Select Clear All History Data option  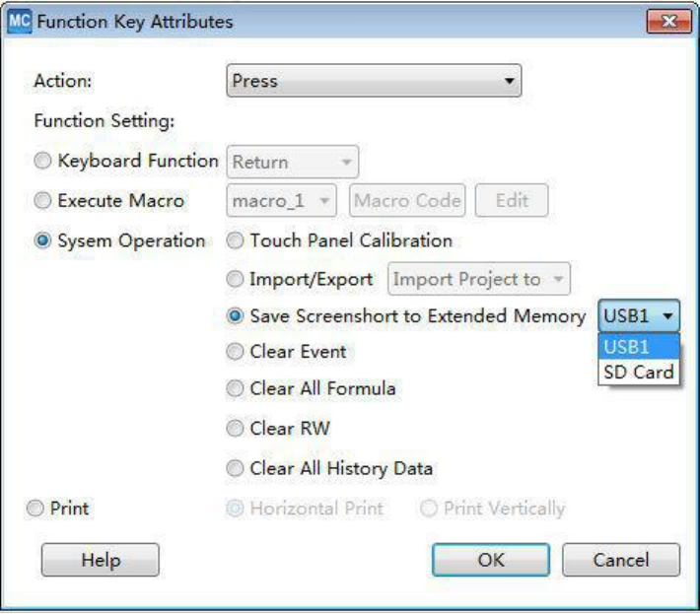tap(236, 468)
